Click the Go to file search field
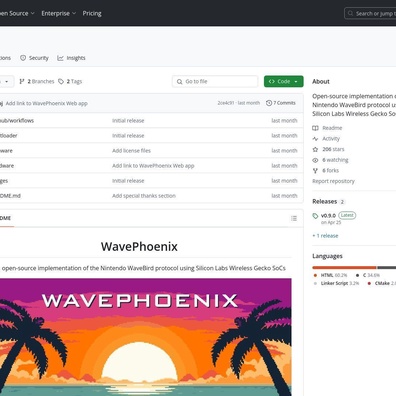Screen dimensions: 396x396 point(215,81)
